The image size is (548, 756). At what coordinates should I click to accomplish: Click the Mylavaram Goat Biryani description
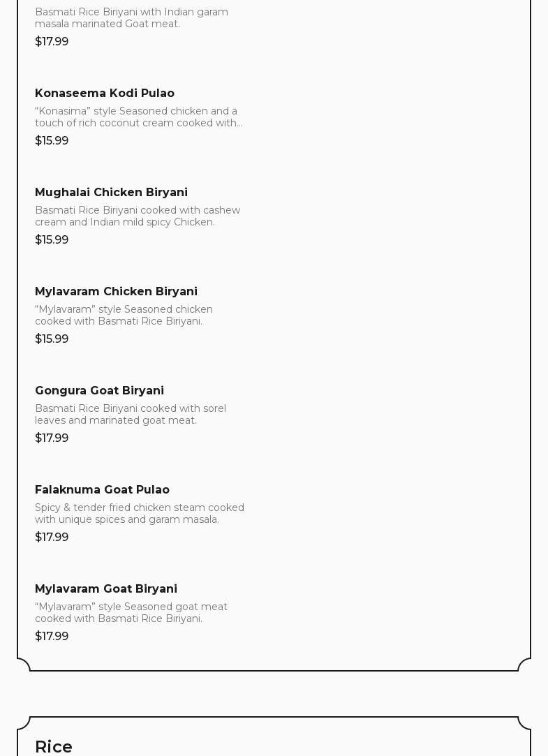pos(131,612)
